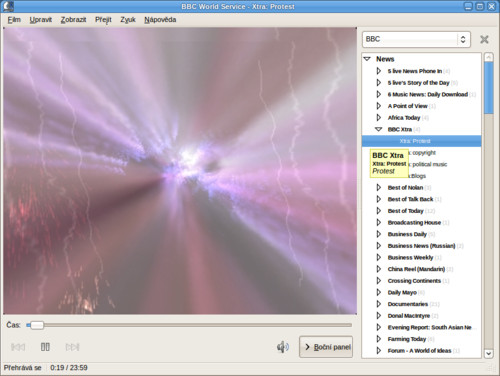Click the Čas seek slider handle
The image size is (500, 376).
point(37,325)
